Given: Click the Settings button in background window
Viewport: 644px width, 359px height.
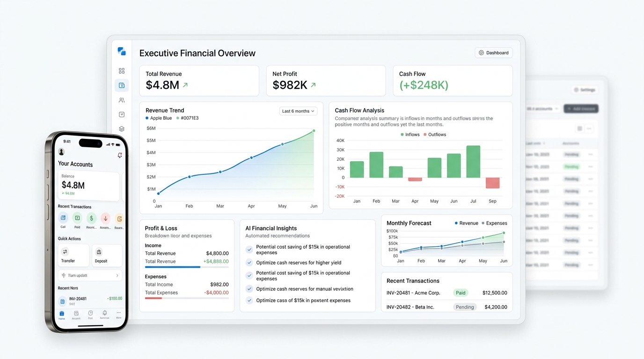Looking at the screenshot, I should [x=584, y=90].
